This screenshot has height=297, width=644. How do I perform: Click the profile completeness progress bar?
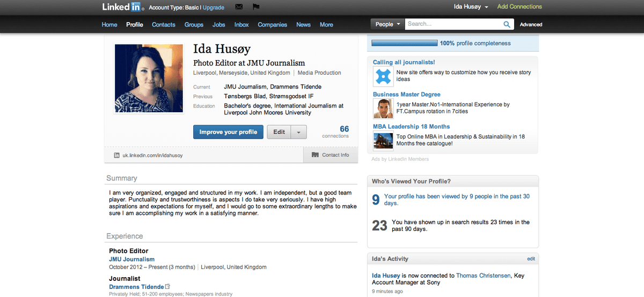tap(404, 43)
